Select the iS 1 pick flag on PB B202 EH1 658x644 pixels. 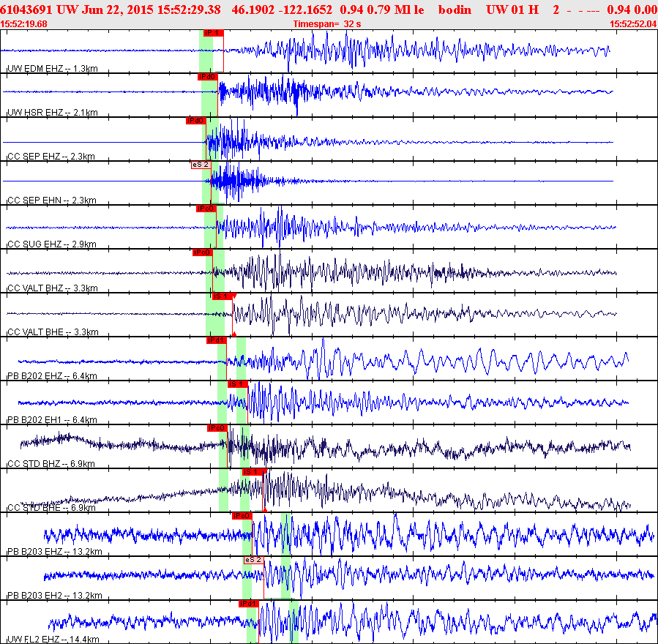coord(238,384)
